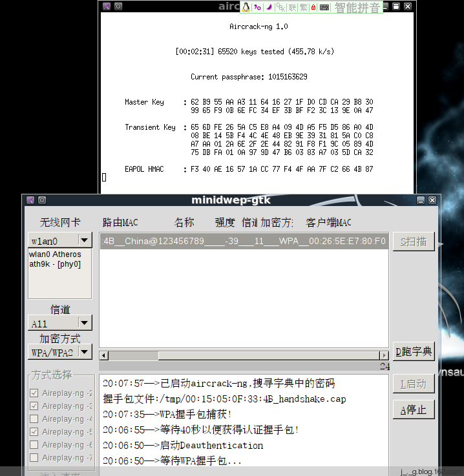Click the 'Transient Key' label in the aircrack terminal
Viewport: 464px width, 476px height.
150,127
